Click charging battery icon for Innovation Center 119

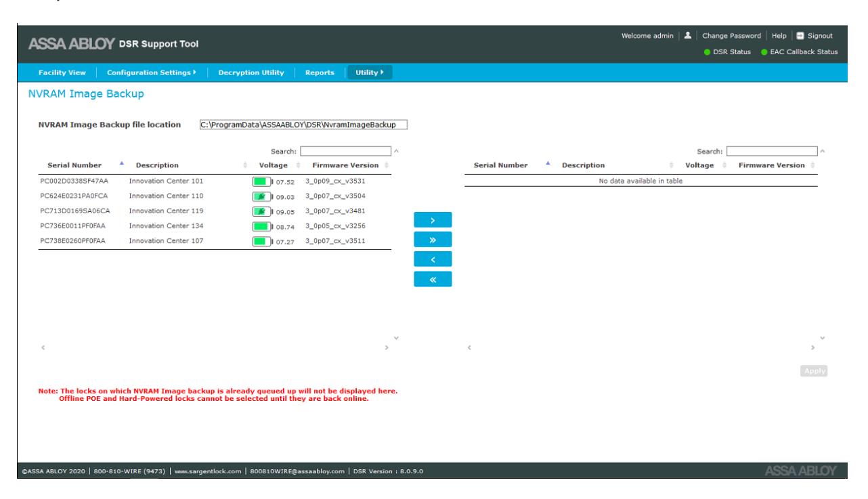(261, 211)
